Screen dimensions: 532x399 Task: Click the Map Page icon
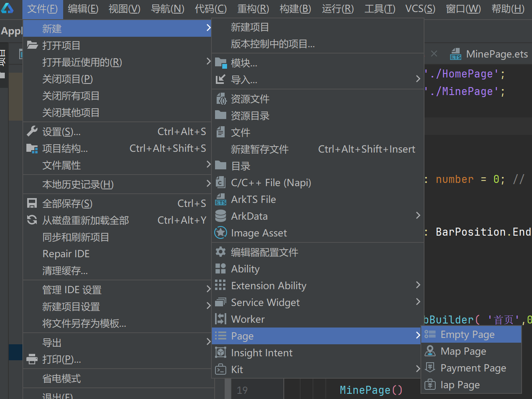430,351
